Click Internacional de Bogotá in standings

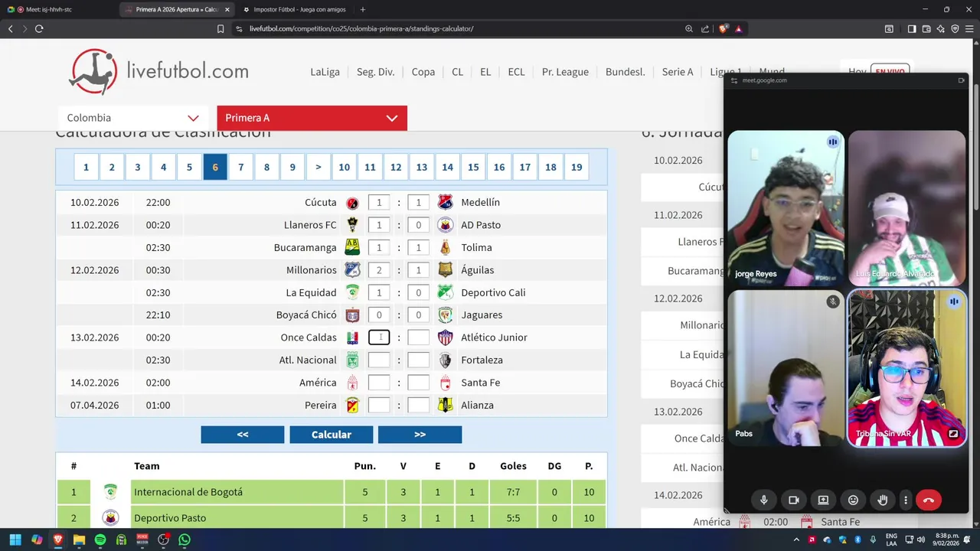(x=188, y=492)
